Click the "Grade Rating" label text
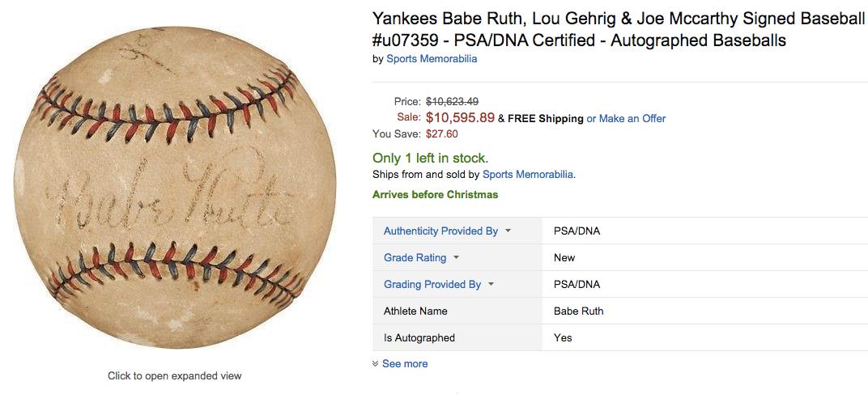The image size is (868, 394). click(415, 257)
